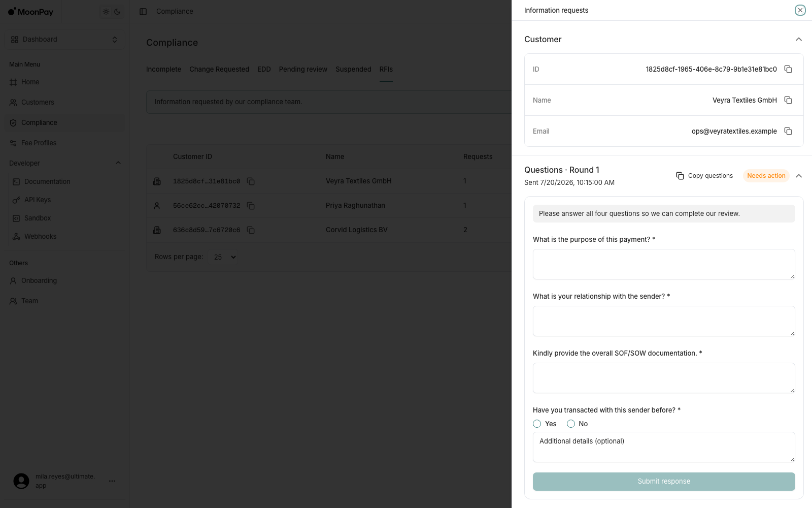Click company icon on Corvid Logistics row
This screenshot has width=812, height=508.
point(157,230)
